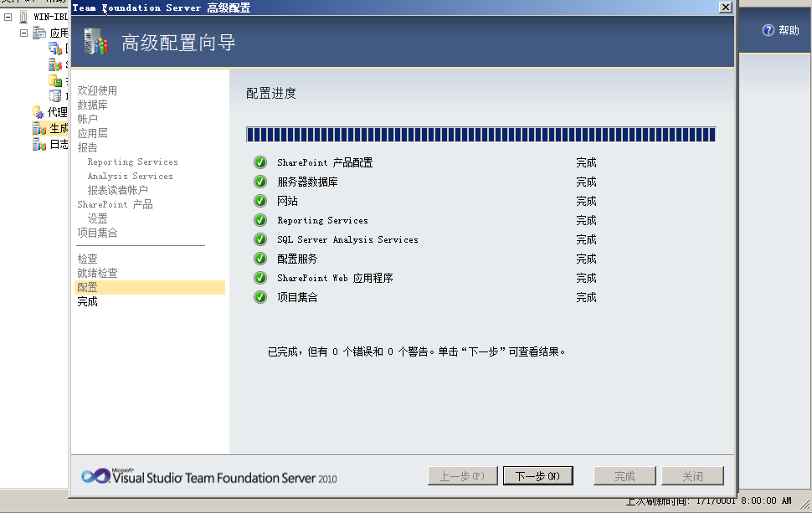Screen dimensions: 812x513
Task: Click the green check beside 网站
Action: click(260, 201)
